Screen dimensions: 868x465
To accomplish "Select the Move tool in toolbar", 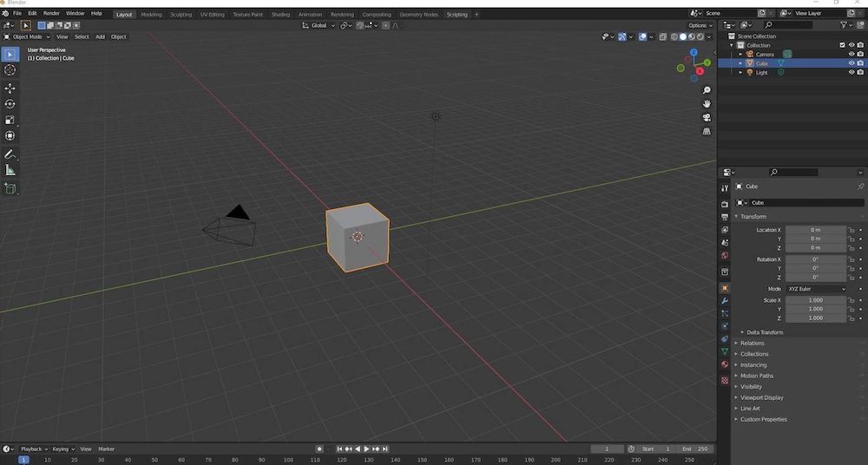I will click(10, 88).
